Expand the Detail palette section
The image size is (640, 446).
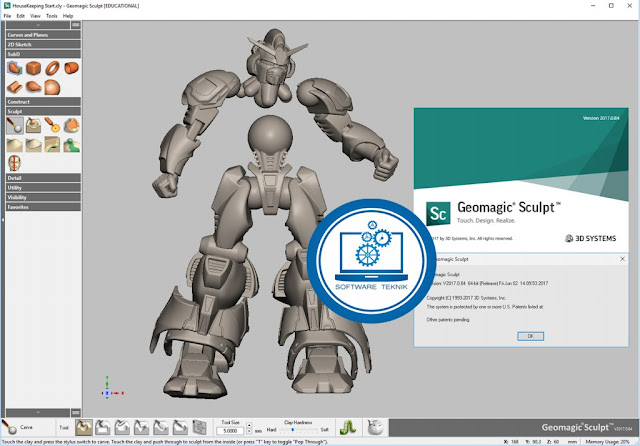pos(43,178)
